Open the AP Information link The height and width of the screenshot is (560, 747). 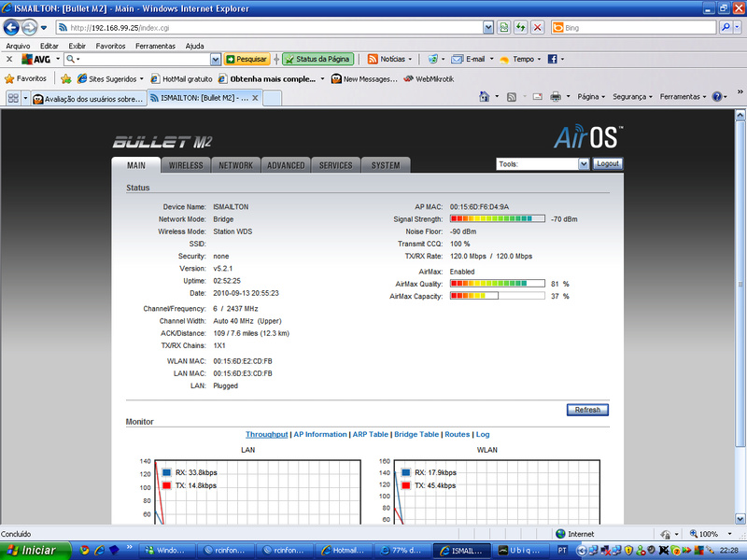click(x=320, y=434)
